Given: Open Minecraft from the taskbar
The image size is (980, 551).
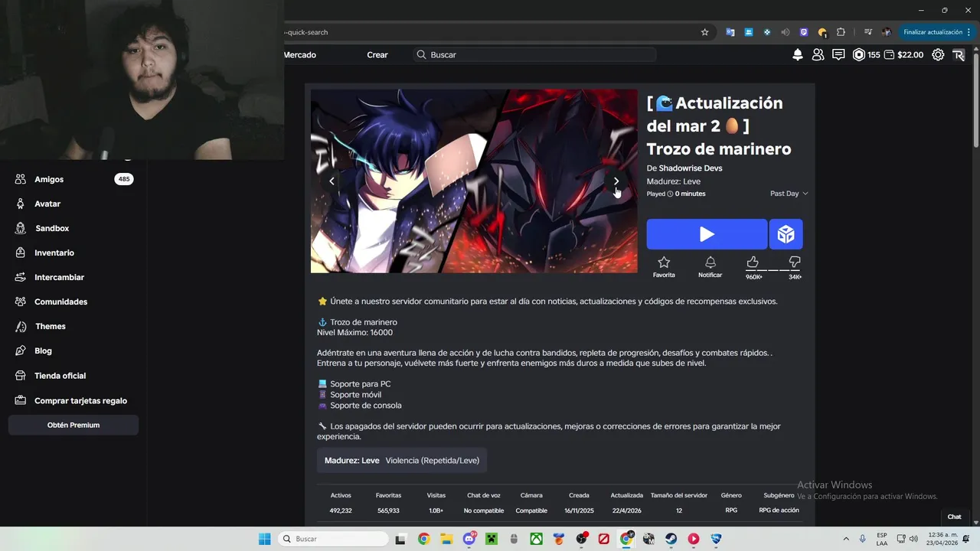Looking at the screenshot, I should coord(492,539).
